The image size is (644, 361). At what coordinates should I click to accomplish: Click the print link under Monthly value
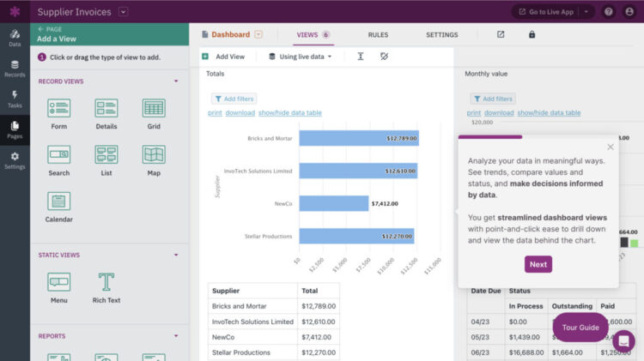coord(473,113)
